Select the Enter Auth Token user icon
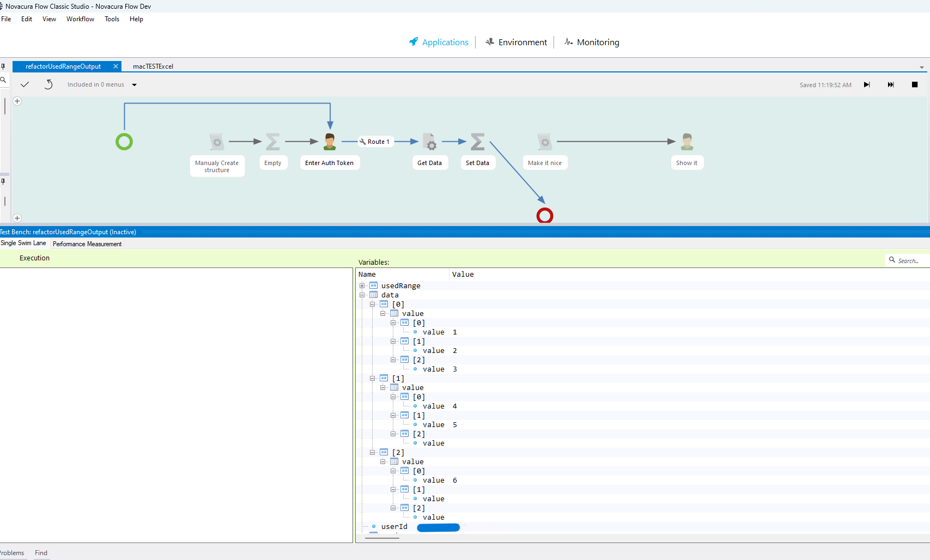This screenshot has height=560, width=930. [x=330, y=142]
